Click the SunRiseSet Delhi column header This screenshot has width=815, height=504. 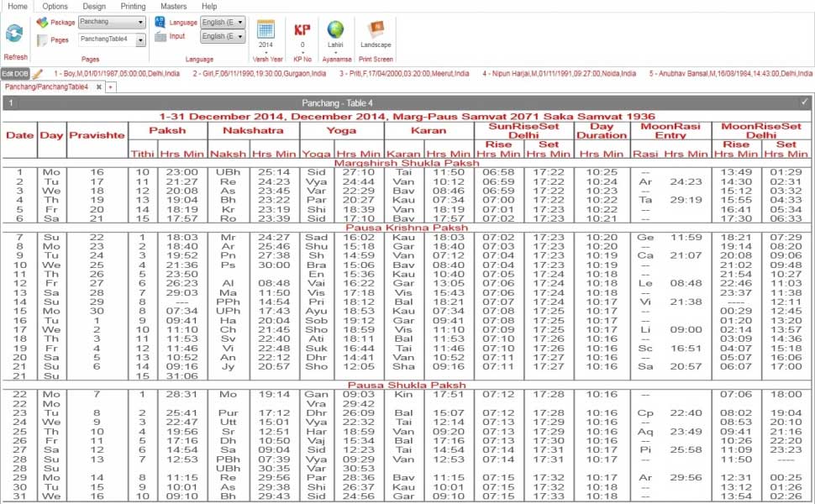[x=523, y=130]
